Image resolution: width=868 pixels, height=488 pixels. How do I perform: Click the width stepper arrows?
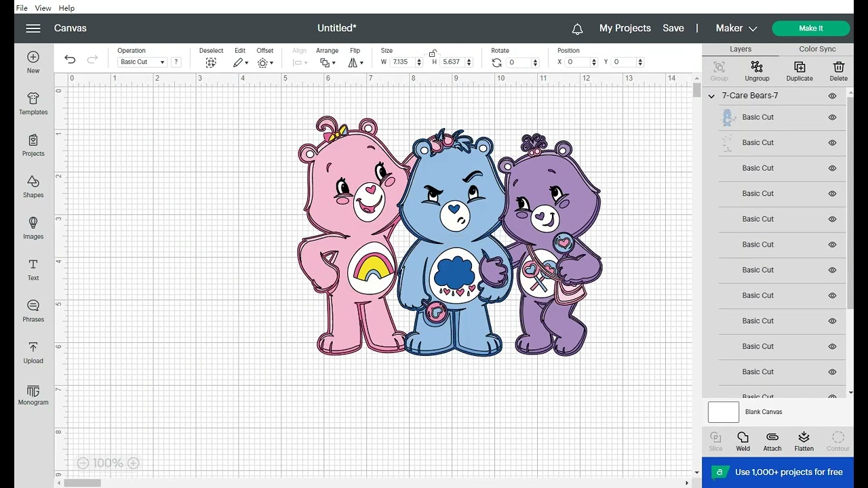click(x=418, y=62)
